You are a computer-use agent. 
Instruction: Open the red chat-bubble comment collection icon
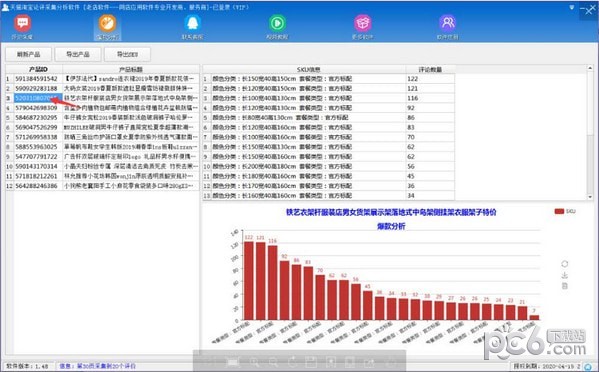[22, 23]
